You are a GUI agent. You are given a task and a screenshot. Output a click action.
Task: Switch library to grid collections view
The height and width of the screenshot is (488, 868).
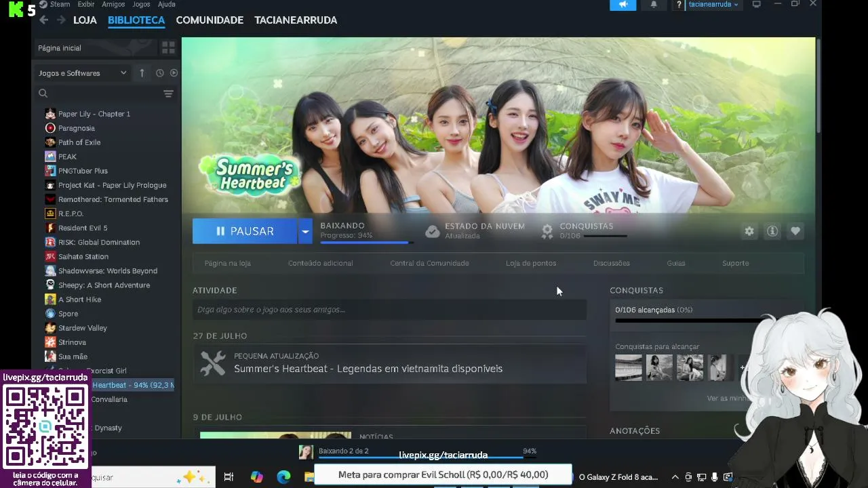[x=168, y=47]
